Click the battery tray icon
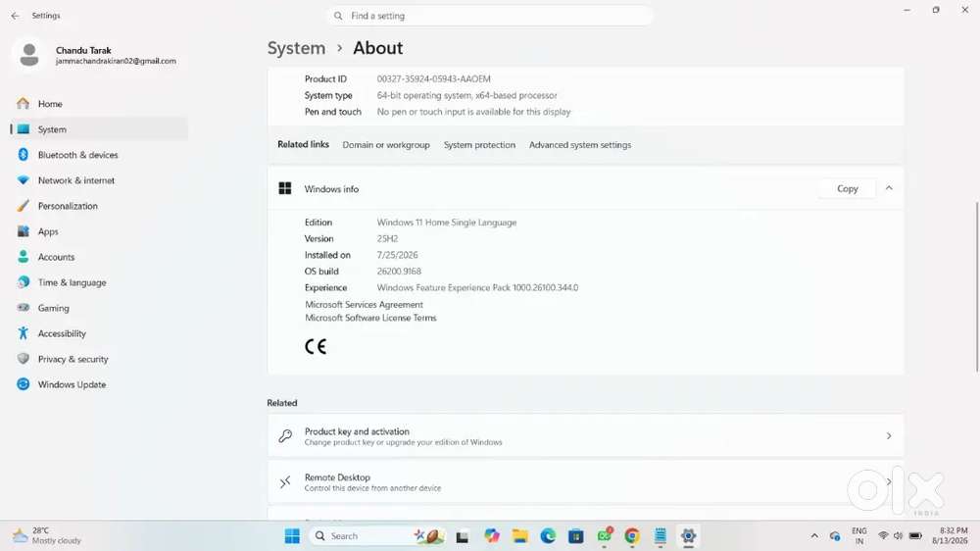The height and width of the screenshot is (551, 980). click(x=915, y=536)
